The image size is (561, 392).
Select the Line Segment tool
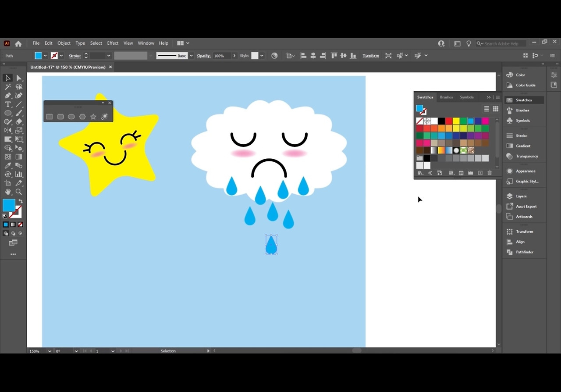19,104
